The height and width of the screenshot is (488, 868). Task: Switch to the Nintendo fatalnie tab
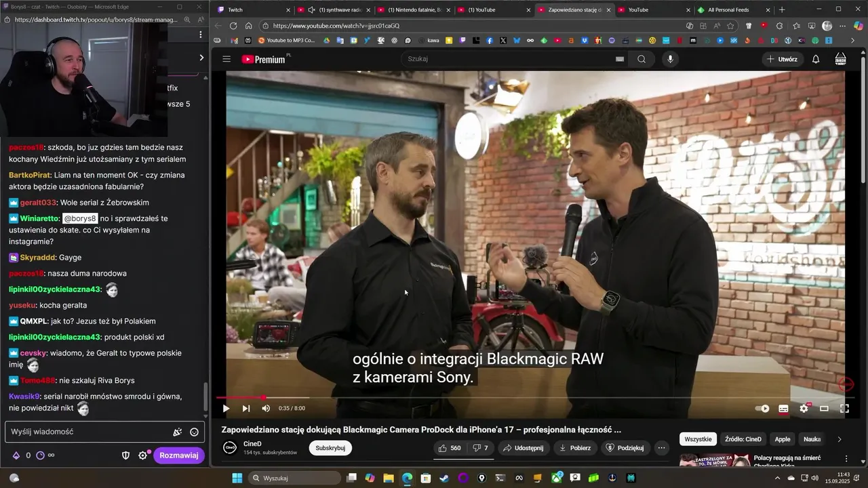point(414,9)
